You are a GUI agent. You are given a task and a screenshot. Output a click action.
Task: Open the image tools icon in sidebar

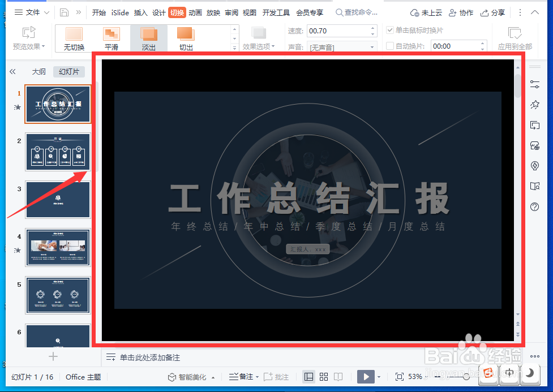[535, 145]
